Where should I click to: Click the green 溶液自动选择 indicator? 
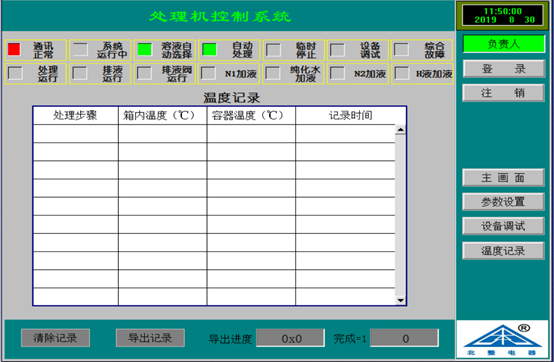click(145, 49)
